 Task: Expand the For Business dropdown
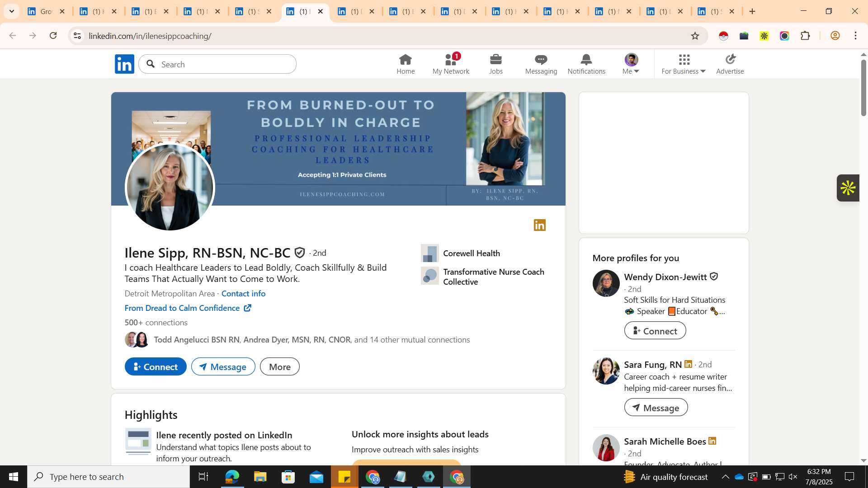click(x=684, y=64)
